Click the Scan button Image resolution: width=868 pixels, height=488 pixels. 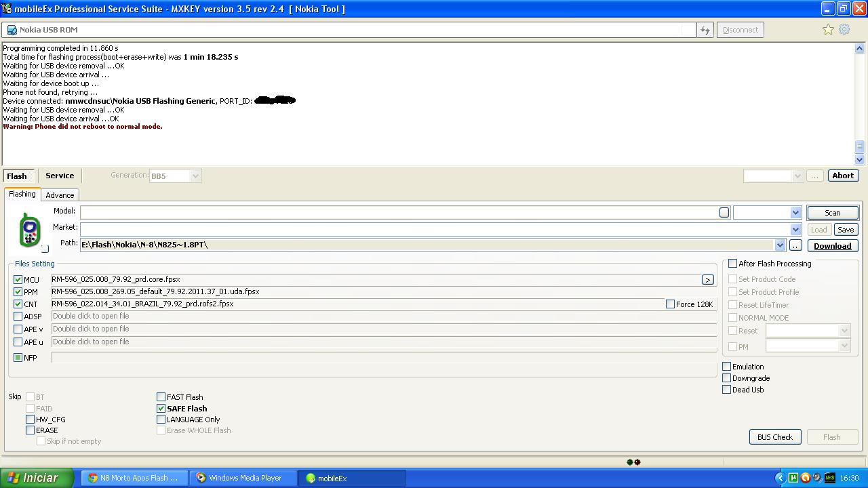pos(832,213)
